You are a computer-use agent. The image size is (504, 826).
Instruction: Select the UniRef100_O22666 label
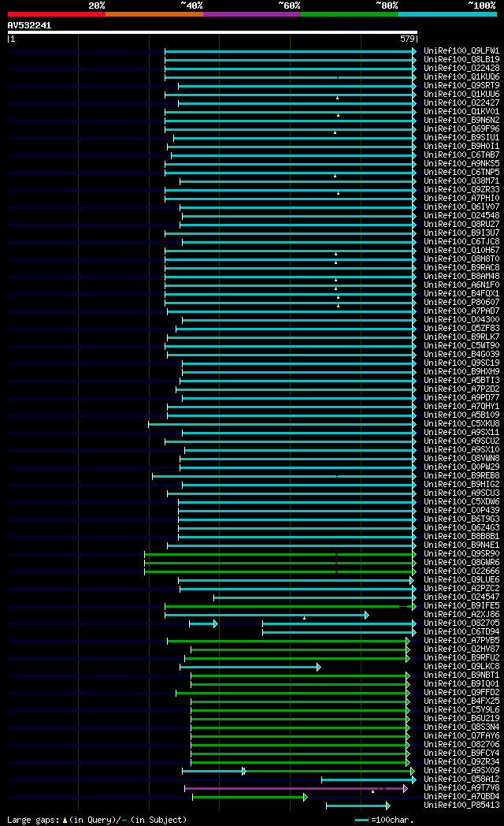click(461, 571)
